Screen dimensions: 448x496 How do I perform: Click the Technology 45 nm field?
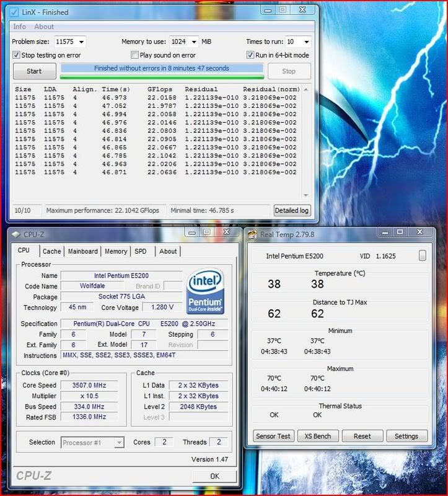click(x=77, y=307)
